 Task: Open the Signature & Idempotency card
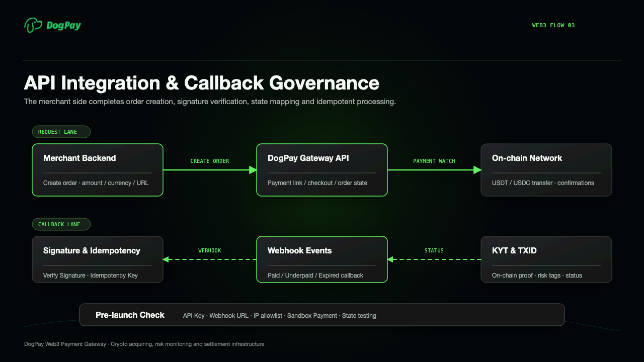pos(98,259)
